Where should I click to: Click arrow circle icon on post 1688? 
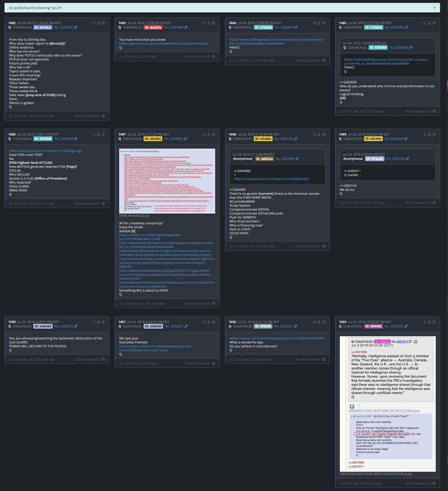point(323,134)
